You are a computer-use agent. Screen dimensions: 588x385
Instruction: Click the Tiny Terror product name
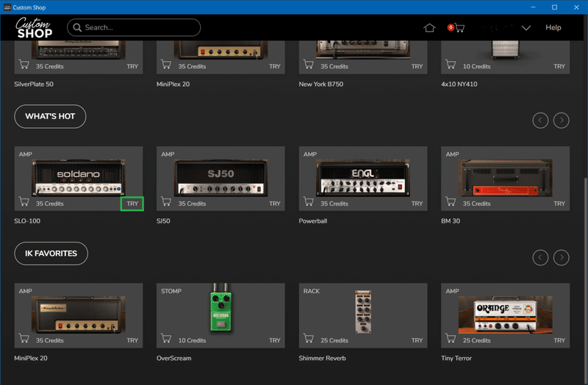pyautogui.click(x=456, y=358)
